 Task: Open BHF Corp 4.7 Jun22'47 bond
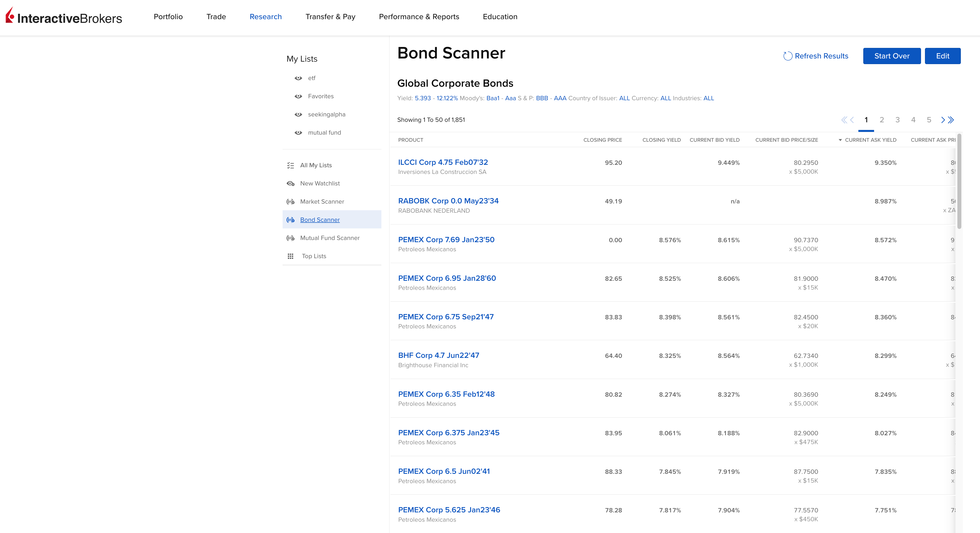tap(439, 355)
